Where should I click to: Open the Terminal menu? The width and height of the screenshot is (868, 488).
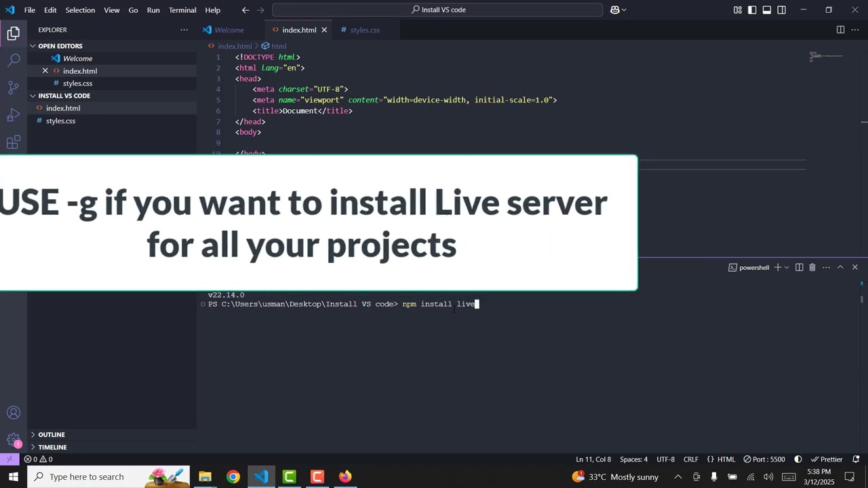point(182,10)
